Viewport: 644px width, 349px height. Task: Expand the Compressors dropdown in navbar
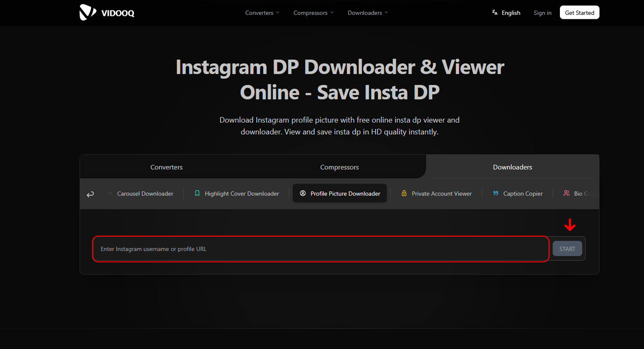pos(313,13)
